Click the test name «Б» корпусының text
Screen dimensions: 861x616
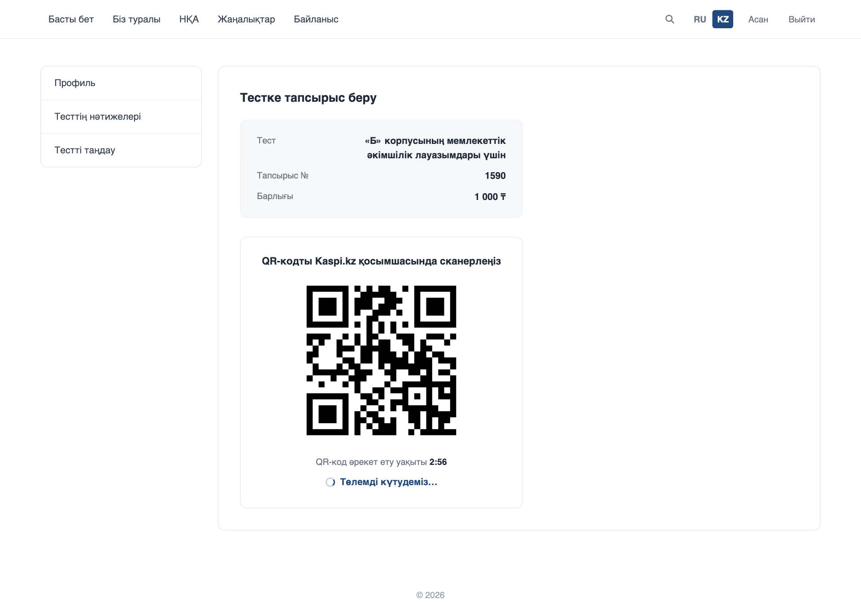(435, 148)
